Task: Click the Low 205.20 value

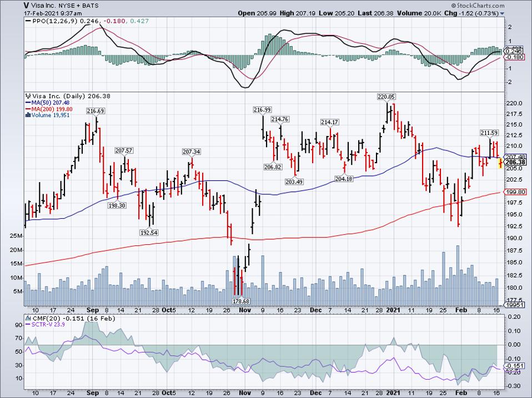Action: (336, 13)
